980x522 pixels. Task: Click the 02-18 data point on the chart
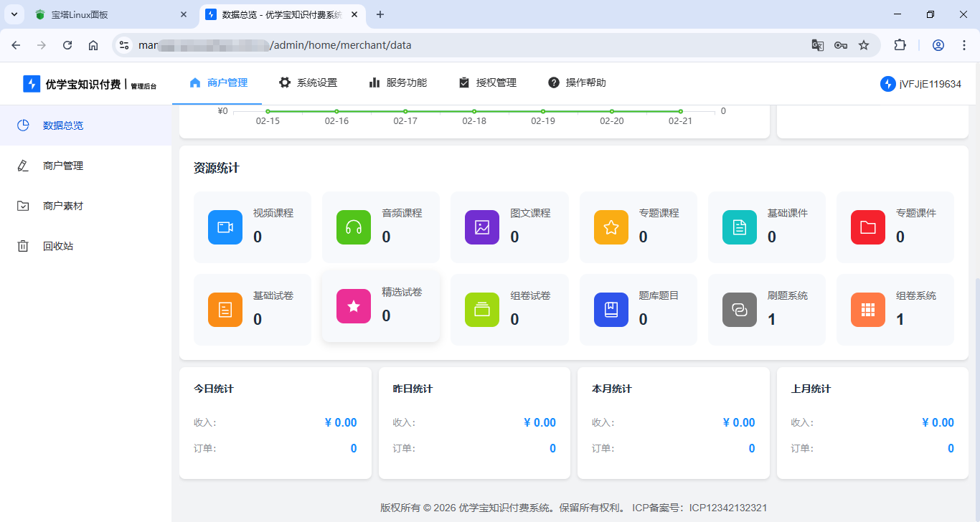pyautogui.click(x=473, y=111)
